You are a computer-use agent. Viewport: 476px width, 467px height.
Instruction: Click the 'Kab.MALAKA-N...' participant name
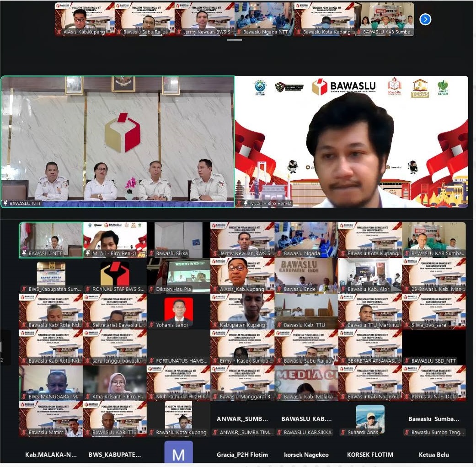point(51,455)
